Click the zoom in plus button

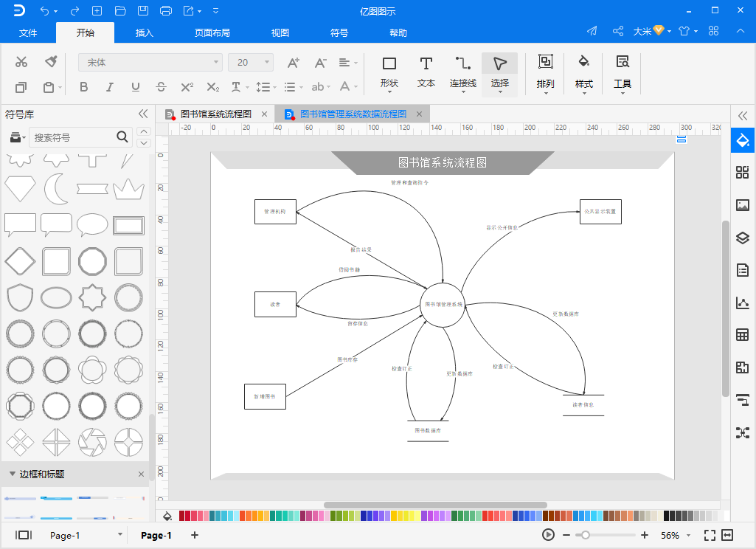click(x=645, y=535)
